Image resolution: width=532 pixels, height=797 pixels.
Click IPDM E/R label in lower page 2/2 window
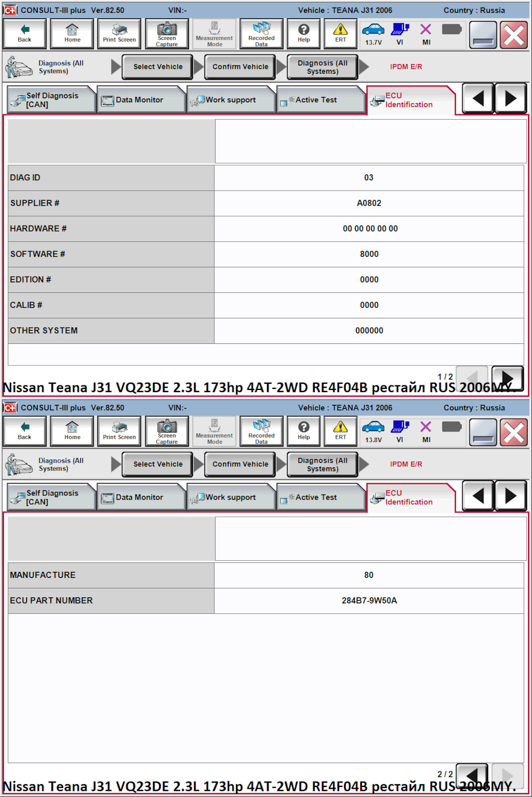(406, 464)
